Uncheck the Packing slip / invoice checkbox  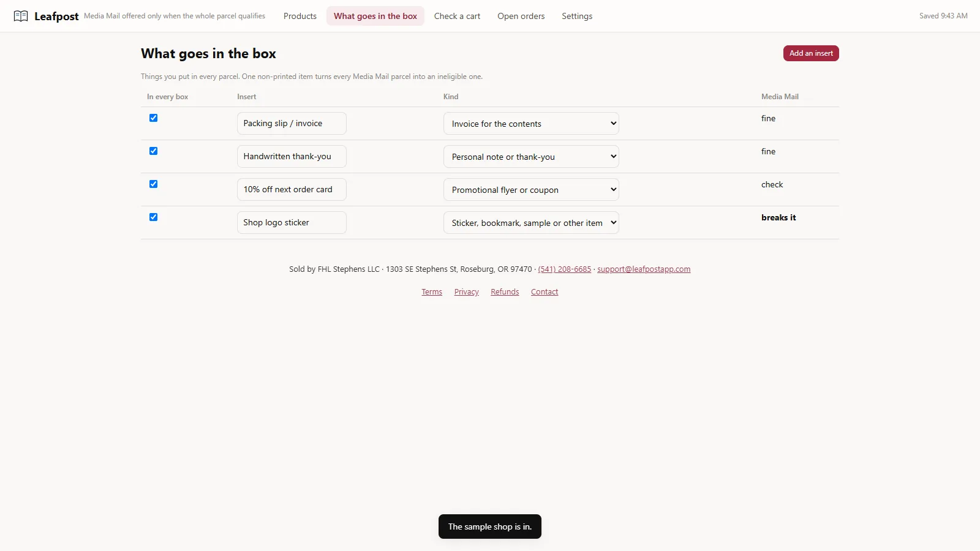(153, 118)
